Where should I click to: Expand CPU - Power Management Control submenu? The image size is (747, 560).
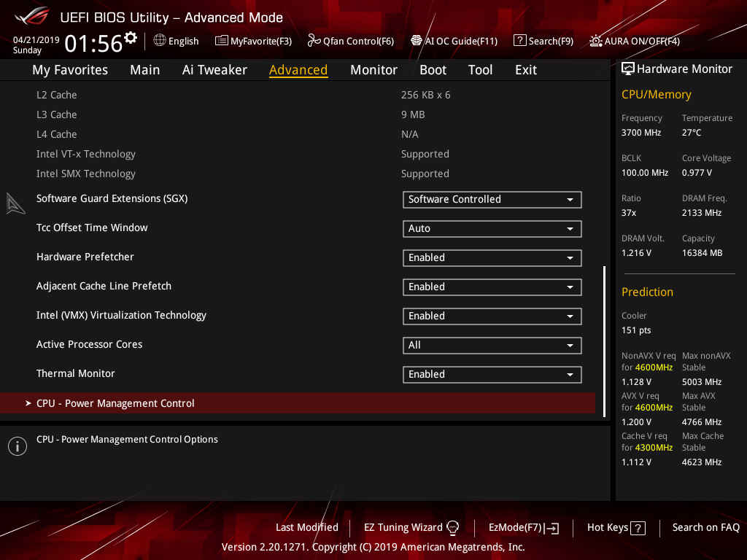pos(298,403)
